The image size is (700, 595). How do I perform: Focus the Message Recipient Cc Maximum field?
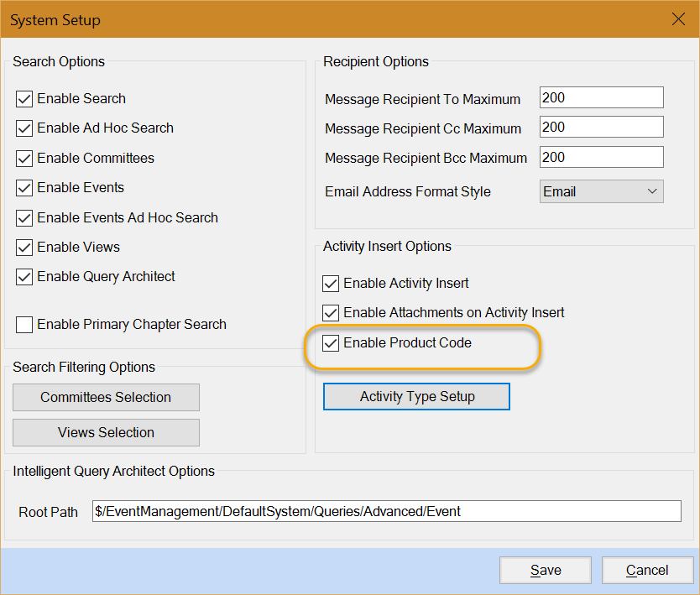(601, 128)
